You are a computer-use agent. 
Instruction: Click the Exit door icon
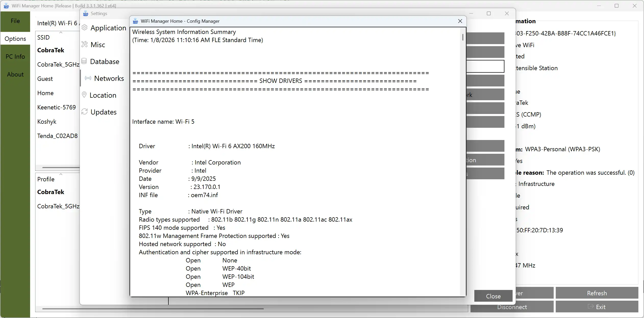click(590, 307)
